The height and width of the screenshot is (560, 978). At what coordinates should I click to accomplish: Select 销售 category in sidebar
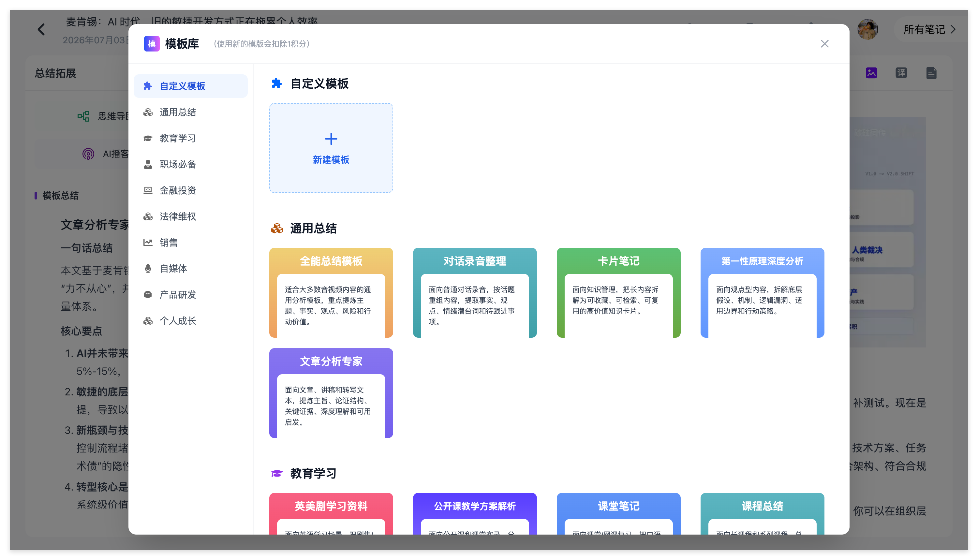tap(190, 242)
